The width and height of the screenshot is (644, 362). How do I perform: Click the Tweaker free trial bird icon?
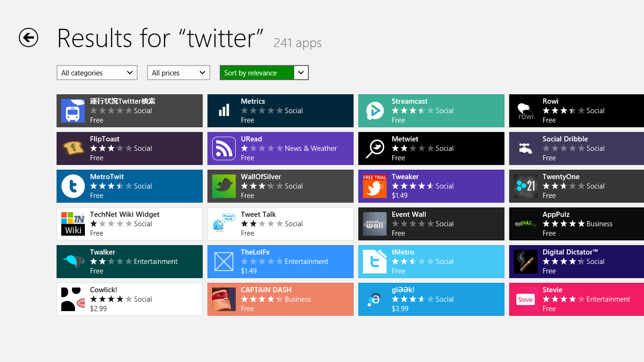point(375,186)
